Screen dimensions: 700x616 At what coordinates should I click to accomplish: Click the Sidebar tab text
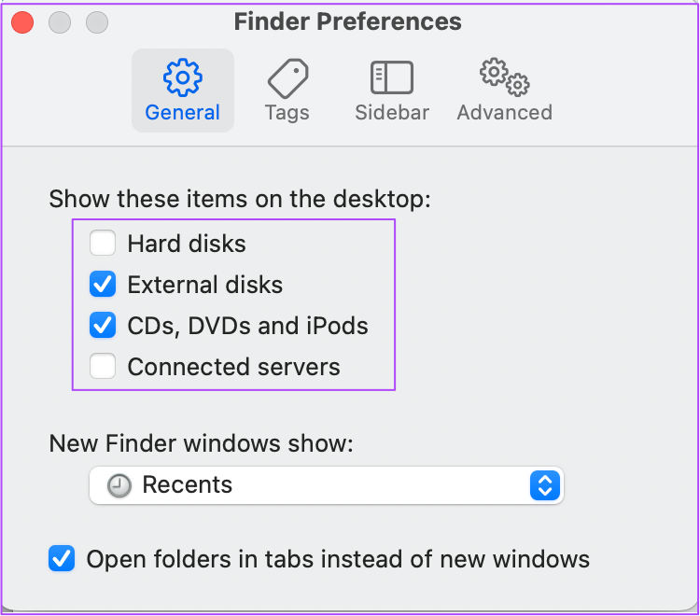tap(392, 113)
